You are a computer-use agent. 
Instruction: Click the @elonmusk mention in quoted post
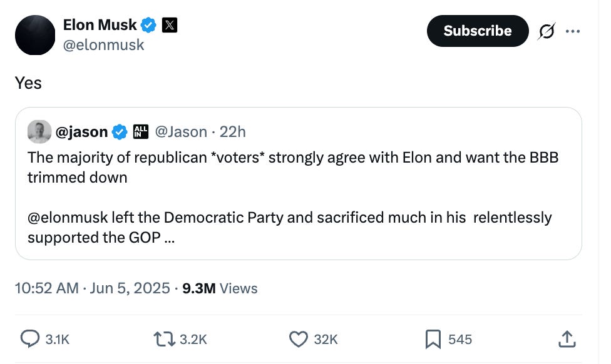(x=68, y=217)
